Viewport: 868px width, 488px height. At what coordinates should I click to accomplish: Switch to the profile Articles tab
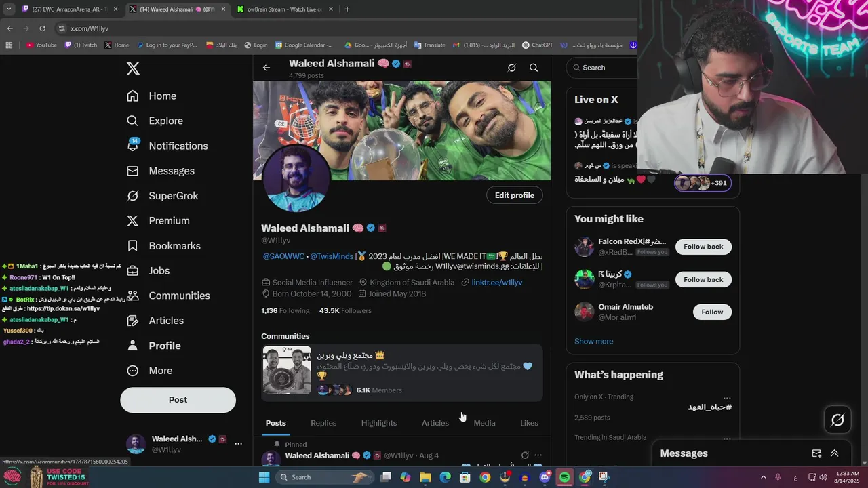click(435, 423)
